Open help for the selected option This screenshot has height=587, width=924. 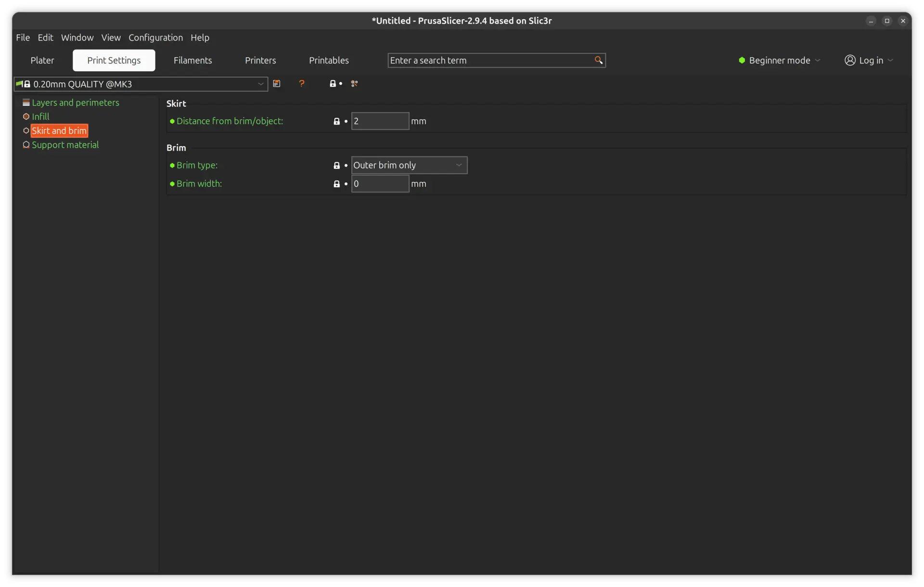click(x=302, y=84)
